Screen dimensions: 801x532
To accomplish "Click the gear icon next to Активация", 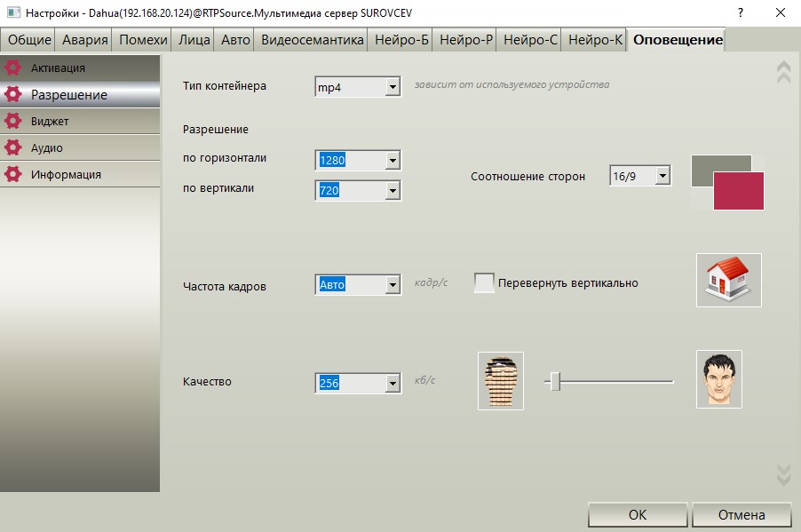I will 12,67.
